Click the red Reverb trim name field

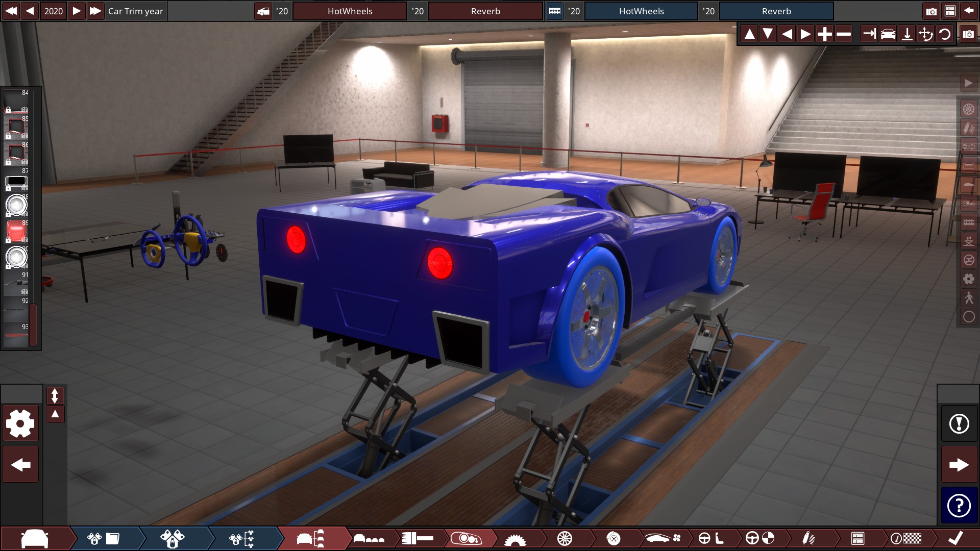pos(485,11)
